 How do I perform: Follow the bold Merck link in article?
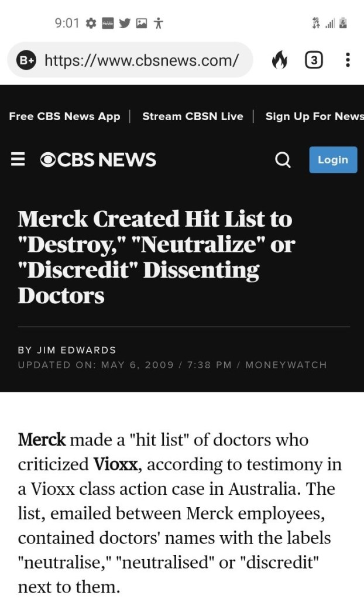pos(42,440)
